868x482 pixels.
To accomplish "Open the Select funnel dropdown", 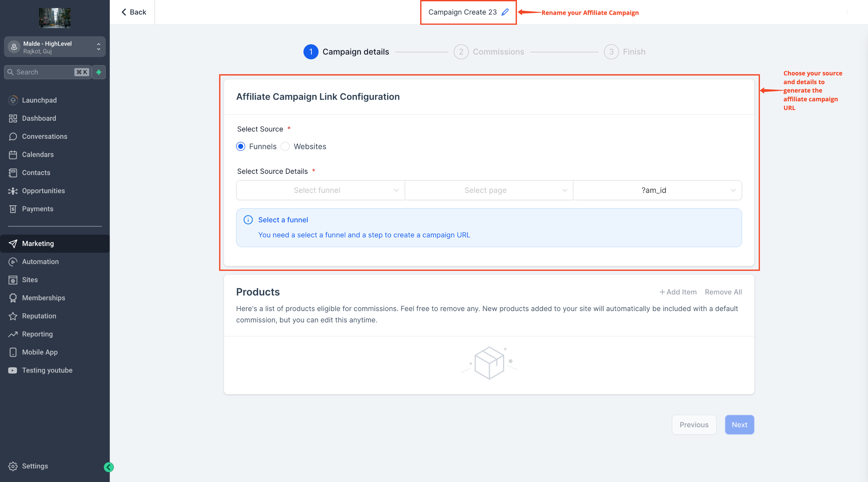I will (320, 190).
